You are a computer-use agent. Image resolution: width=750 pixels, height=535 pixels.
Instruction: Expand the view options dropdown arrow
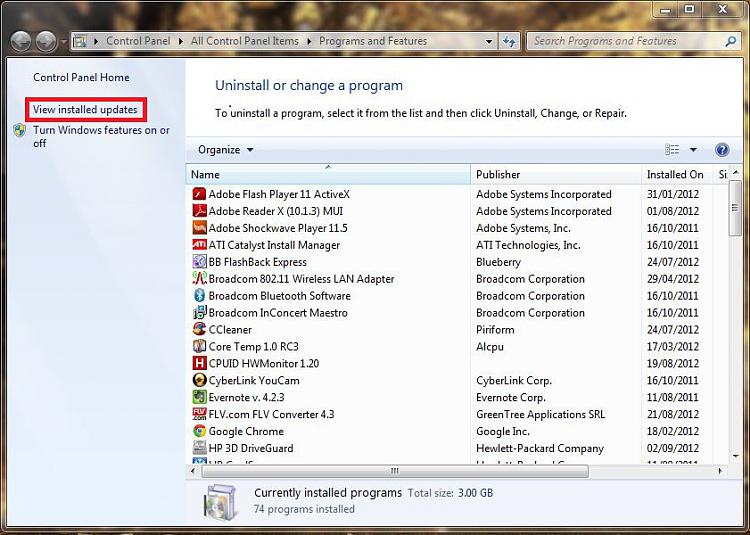693,150
